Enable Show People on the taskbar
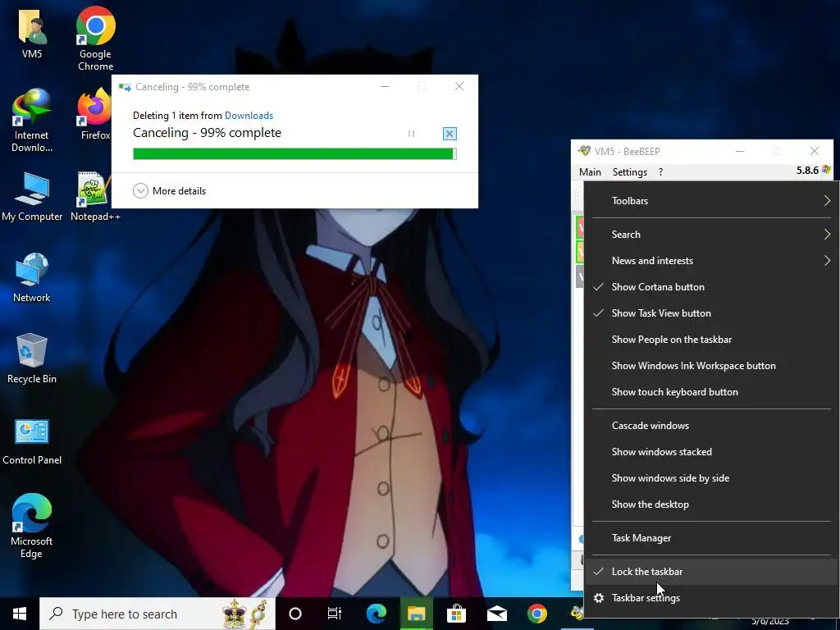The image size is (840, 630). click(711, 340)
